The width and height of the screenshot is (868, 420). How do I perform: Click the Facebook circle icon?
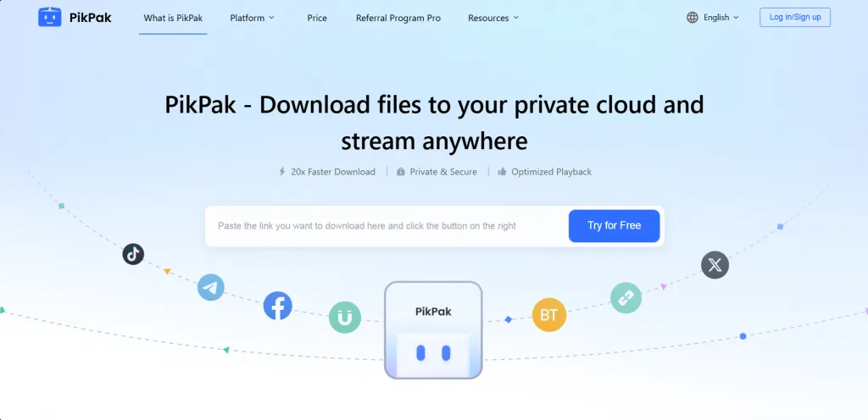pyautogui.click(x=277, y=306)
